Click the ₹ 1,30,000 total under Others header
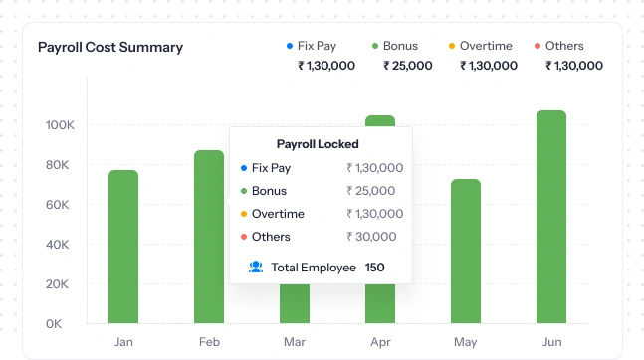This screenshot has width=644, height=360. (x=574, y=66)
